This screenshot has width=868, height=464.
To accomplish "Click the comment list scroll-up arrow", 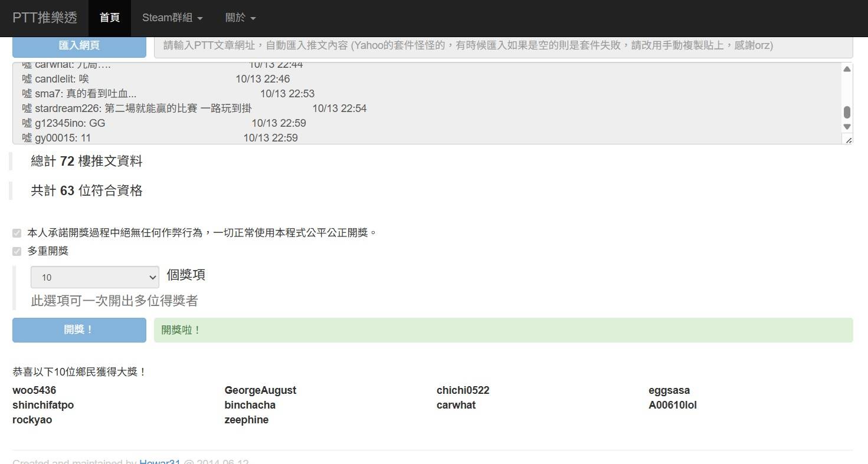I will (x=847, y=69).
